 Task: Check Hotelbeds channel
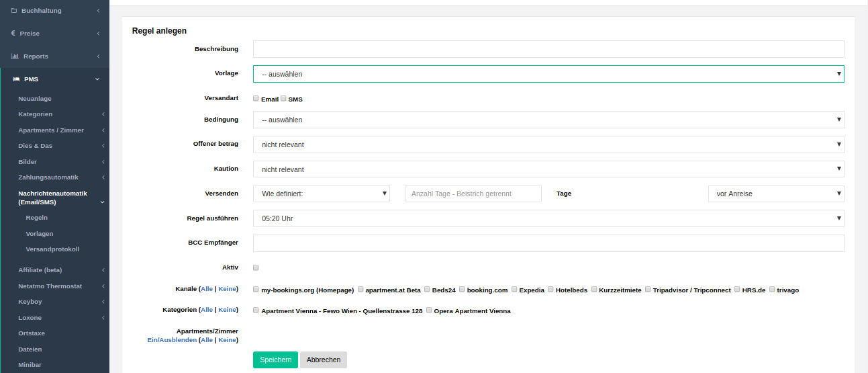click(x=550, y=290)
